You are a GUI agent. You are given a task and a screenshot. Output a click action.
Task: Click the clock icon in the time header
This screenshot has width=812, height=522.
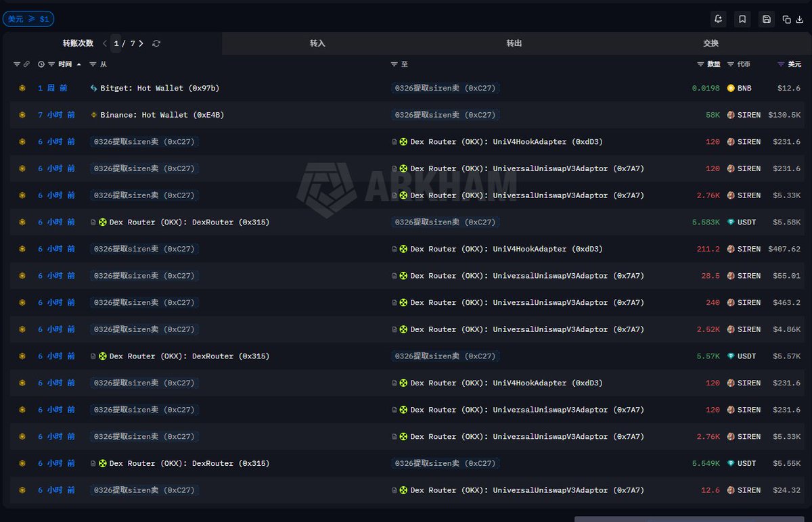click(41, 64)
